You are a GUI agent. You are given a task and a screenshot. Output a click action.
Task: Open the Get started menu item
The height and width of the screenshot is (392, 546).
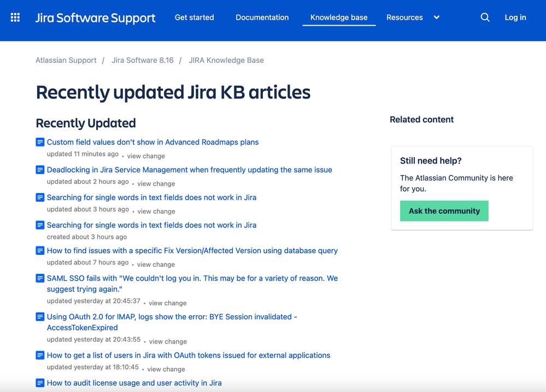pyautogui.click(x=195, y=17)
